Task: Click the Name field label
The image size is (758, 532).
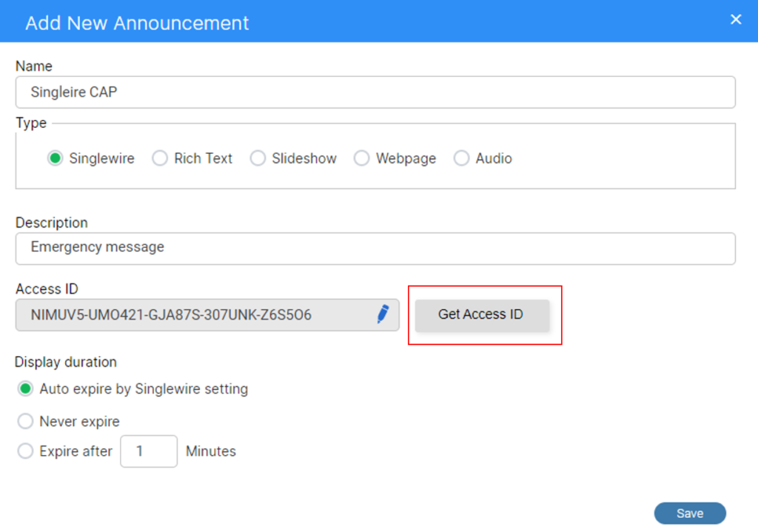Action: (34, 66)
